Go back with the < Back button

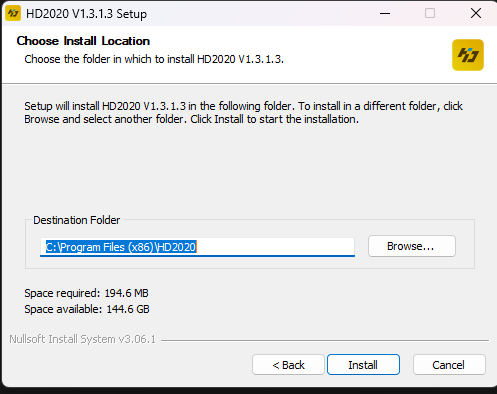pyautogui.click(x=288, y=365)
